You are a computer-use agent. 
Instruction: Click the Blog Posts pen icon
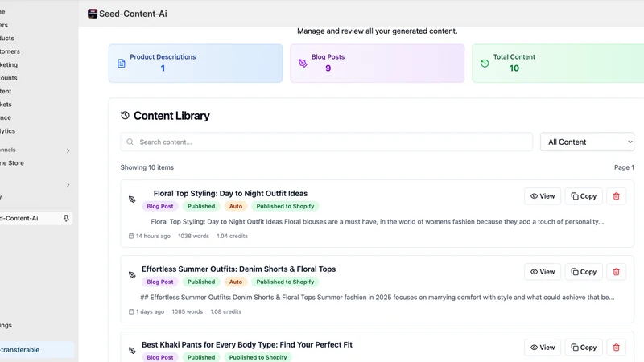[x=303, y=64]
